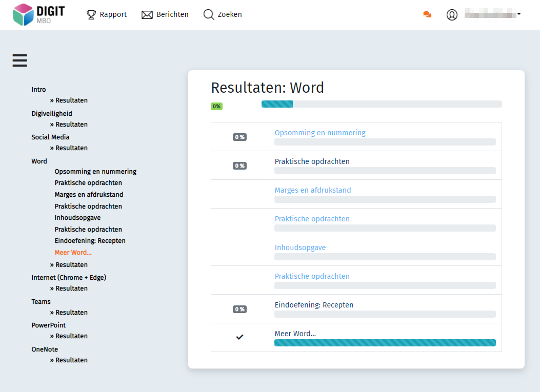Open the orange chat bubbles icon

[427, 14]
